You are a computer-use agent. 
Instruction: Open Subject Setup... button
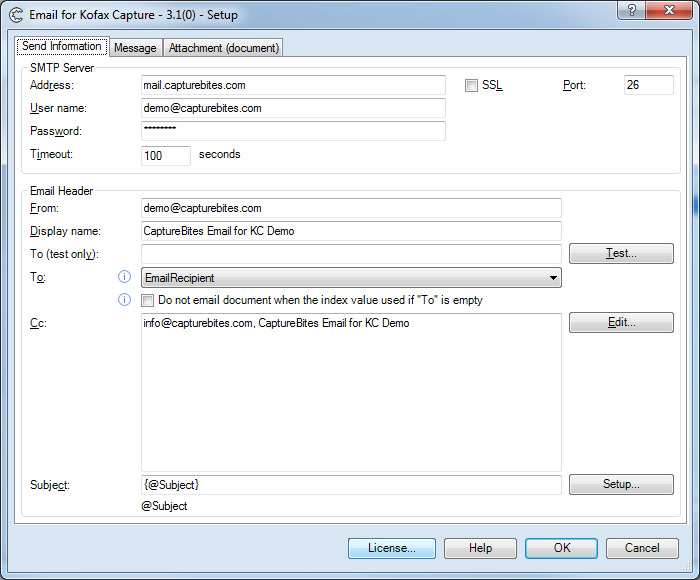tap(621, 484)
